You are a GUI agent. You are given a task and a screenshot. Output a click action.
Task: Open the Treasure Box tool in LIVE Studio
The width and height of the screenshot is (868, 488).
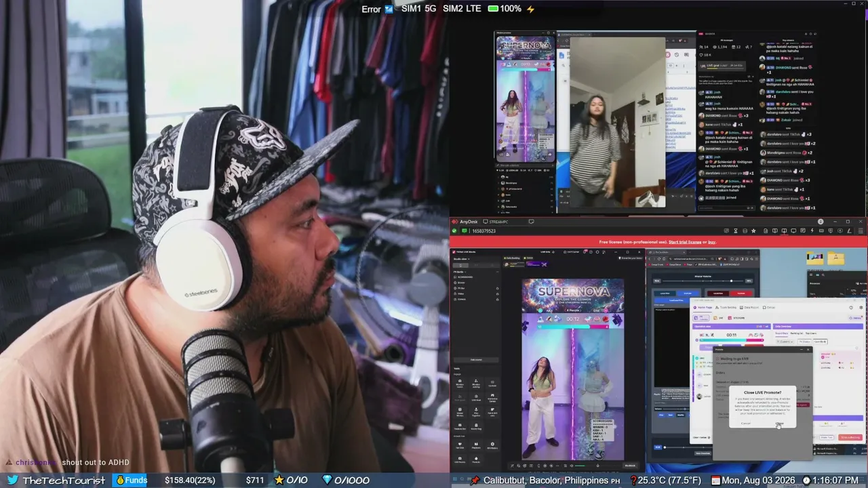[460, 427]
